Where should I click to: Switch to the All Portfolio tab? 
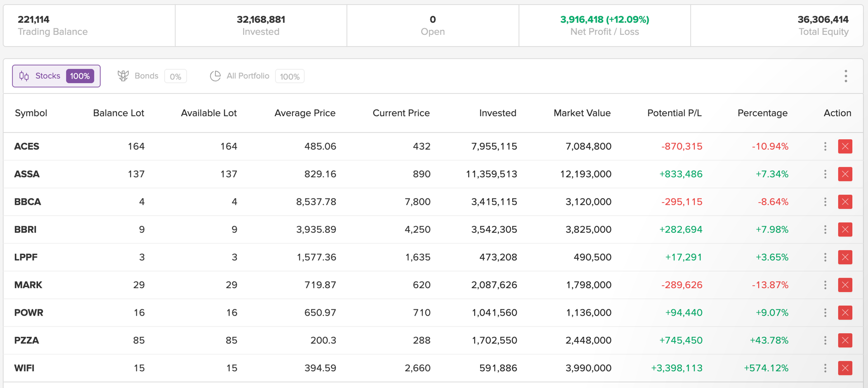[x=257, y=76]
